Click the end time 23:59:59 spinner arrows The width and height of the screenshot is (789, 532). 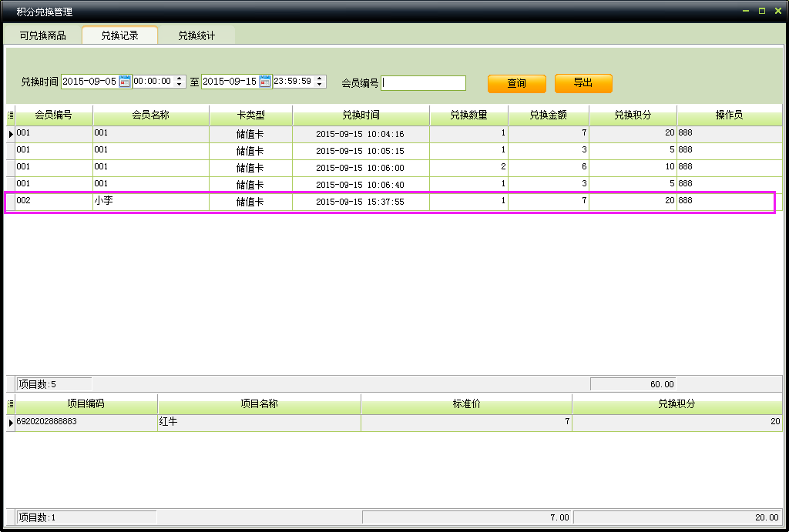click(x=320, y=82)
